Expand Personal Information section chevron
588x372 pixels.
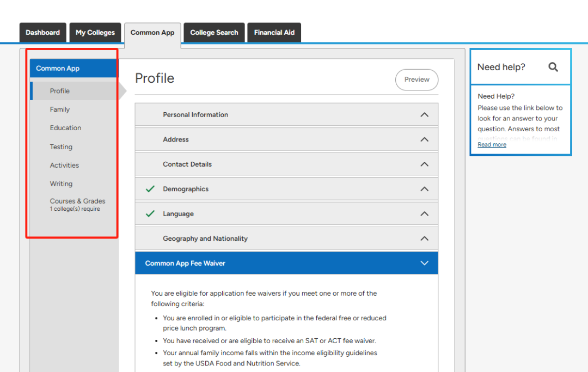click(x=424, y=115)
